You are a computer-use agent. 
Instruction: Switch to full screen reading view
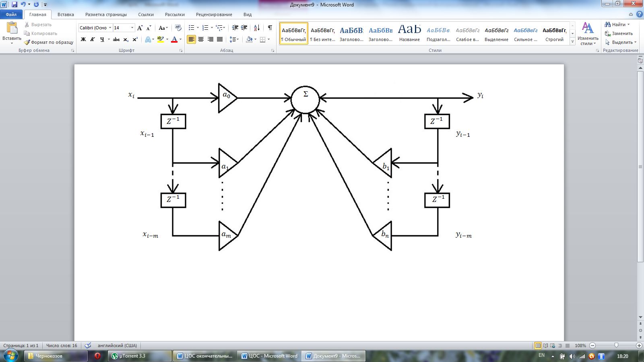[545, 346]
